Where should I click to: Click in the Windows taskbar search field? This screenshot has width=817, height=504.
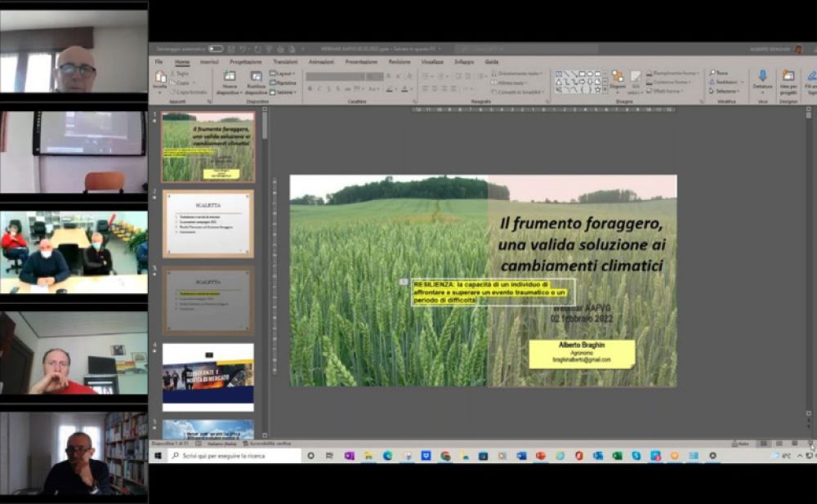pos(234,456)
